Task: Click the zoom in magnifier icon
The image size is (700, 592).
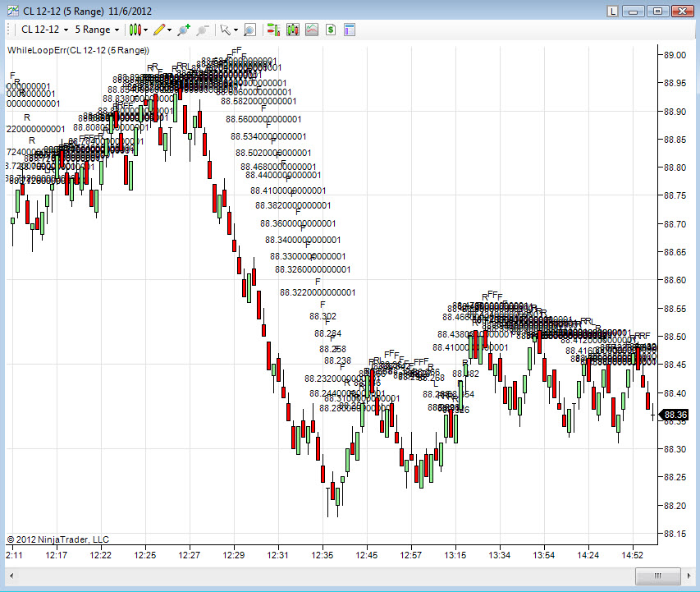Action: (x=184, y=30)
